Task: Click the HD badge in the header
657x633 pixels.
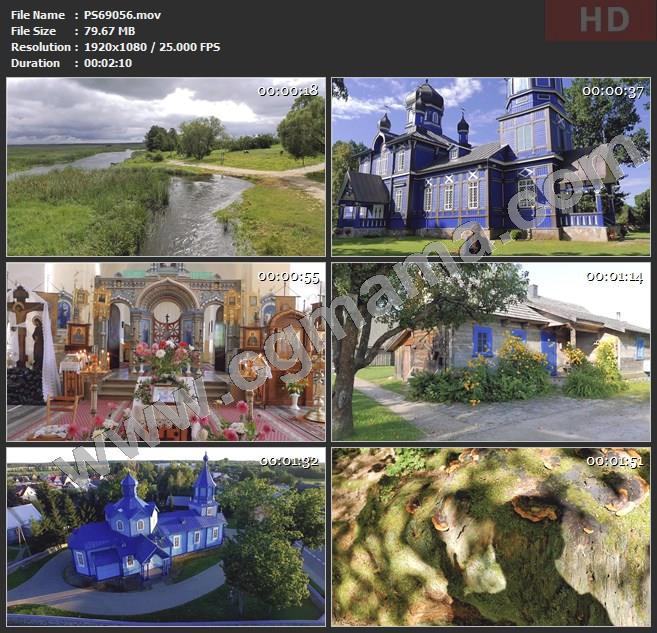Action: click(x=601, y=20)
